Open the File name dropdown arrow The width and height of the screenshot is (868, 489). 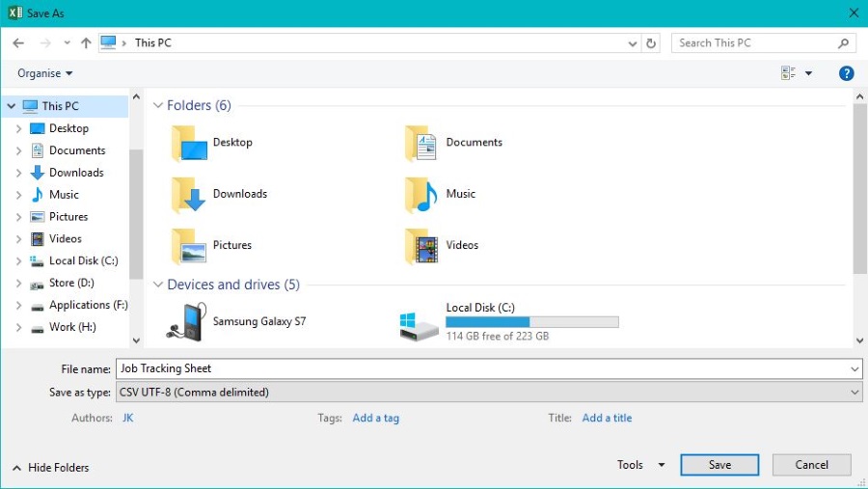coord(854,368)
